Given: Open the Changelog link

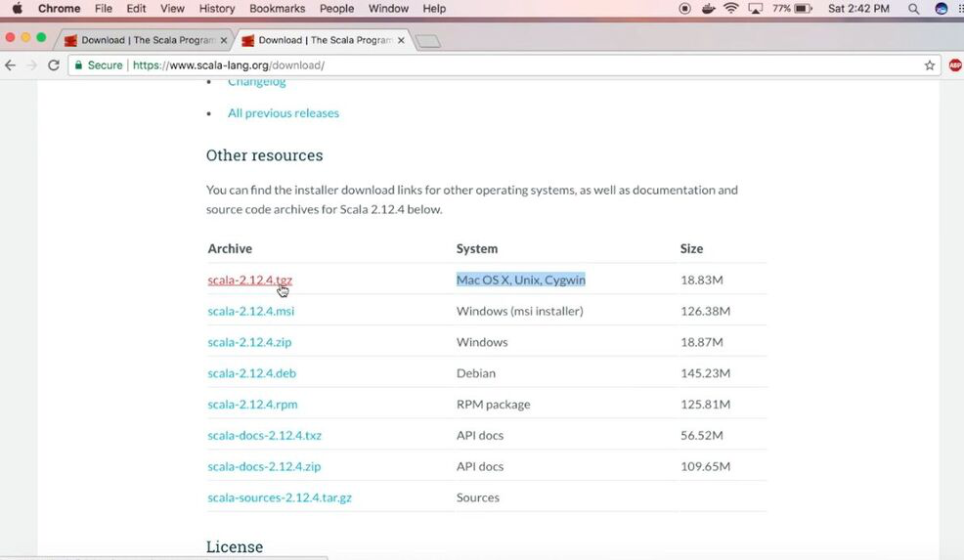Looking at the screenshot, I should (x=257, y=82).
